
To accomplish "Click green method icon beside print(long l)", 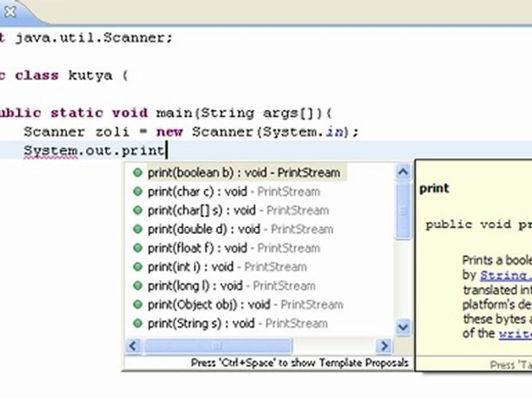I will point(137,286).
